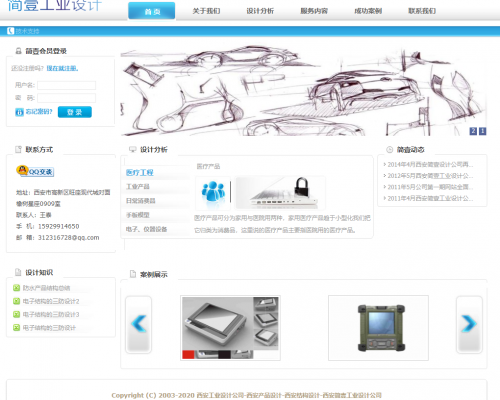Open the 联系我们 navigation item
Viewport: 500px width, 400px height.
(x=422, y=11)
